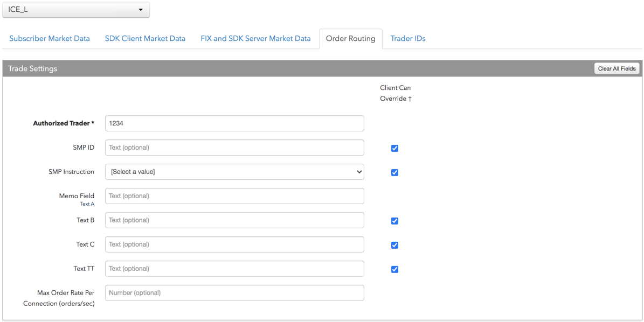The height and width of the screenshot is (322, 644).
Task: Expand the SMP Instruction select box
Action: [x=234, y=172]
